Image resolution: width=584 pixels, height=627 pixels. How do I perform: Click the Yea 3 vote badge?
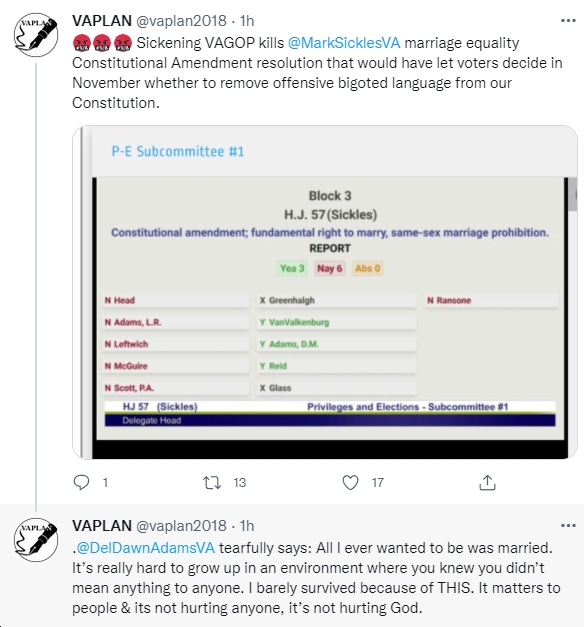click(x=292, y=268)
